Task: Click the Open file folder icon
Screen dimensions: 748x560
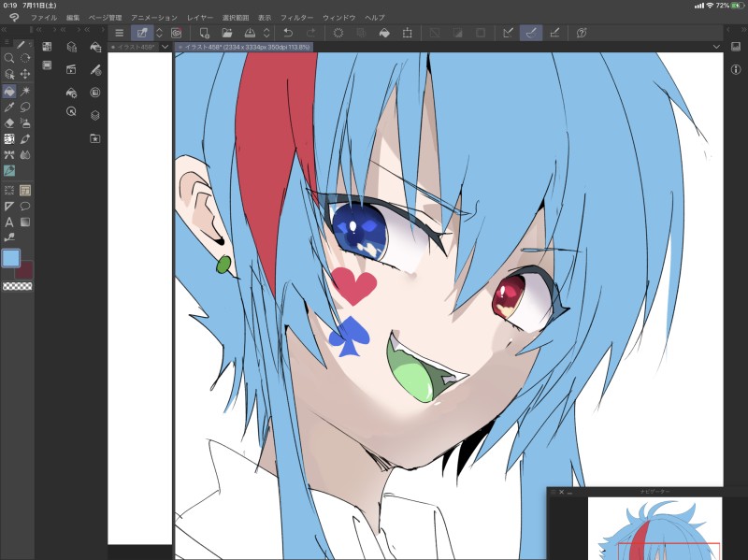Action: tap(227, 33)
